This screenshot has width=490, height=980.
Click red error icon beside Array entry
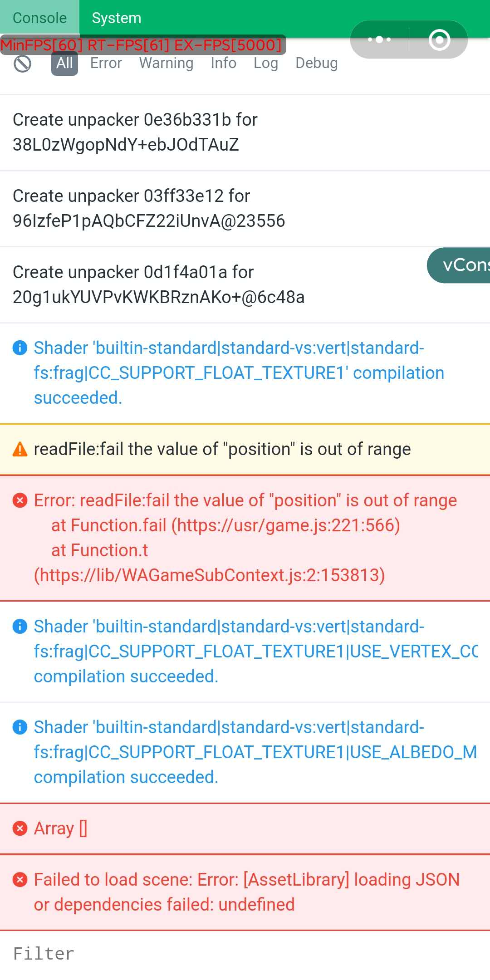pos(20,828)
